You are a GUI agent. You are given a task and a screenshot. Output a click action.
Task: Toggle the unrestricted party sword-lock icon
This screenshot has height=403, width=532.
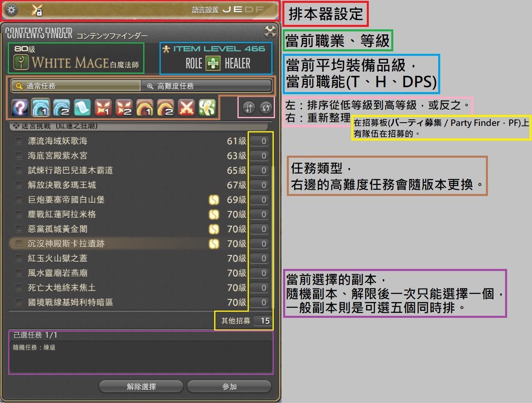(37, 10)
